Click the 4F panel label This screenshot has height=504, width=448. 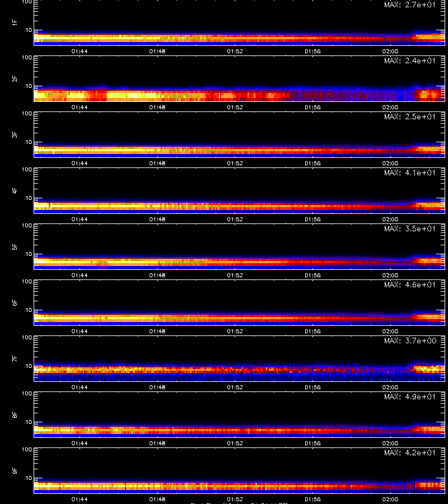15,190
